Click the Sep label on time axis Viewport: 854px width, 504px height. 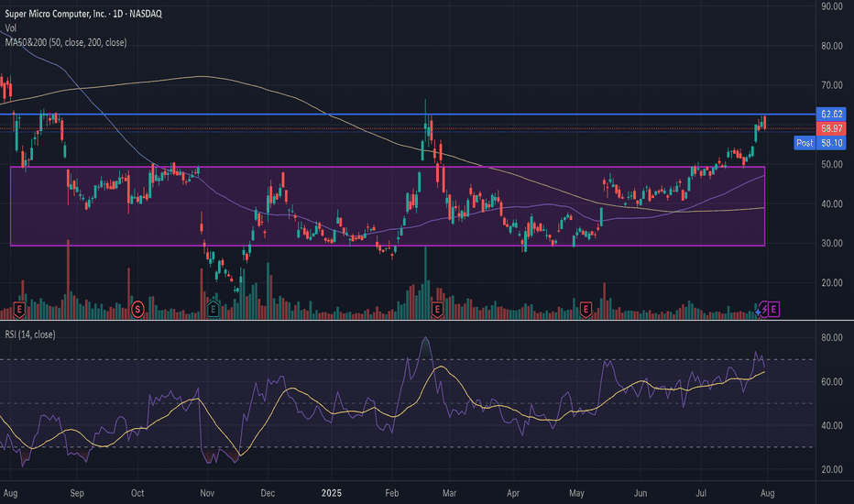click(x=77, y=493)
